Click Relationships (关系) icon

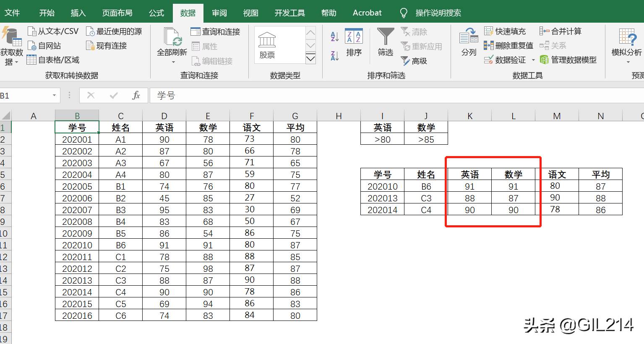544,45
